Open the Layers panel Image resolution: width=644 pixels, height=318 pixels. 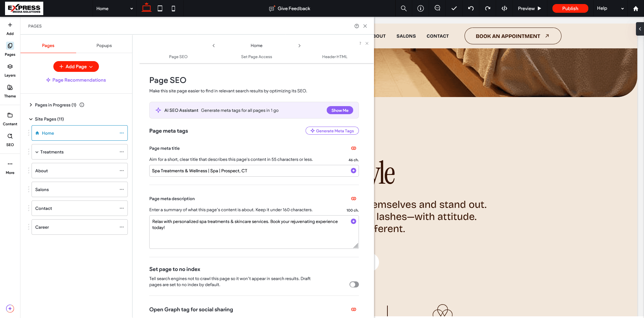10,70
